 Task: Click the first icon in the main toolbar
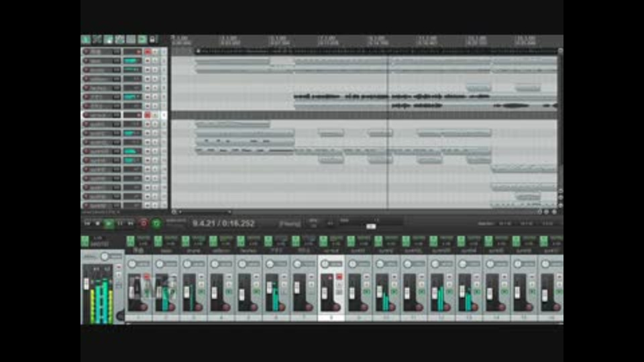86,40
